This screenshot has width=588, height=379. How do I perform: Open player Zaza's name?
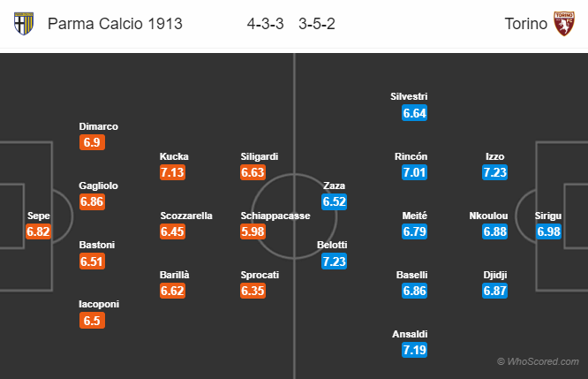(x=334, y=186)
